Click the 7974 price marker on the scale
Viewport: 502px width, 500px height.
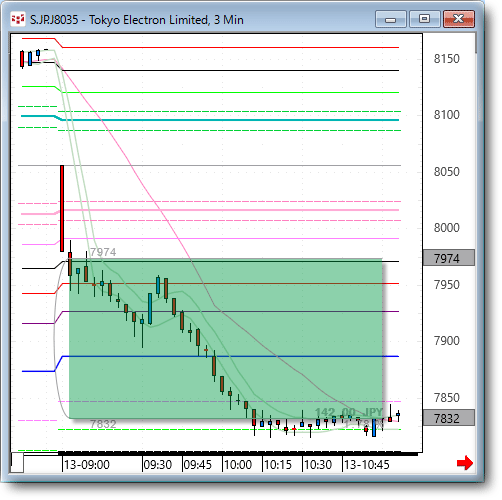(449, 258)
